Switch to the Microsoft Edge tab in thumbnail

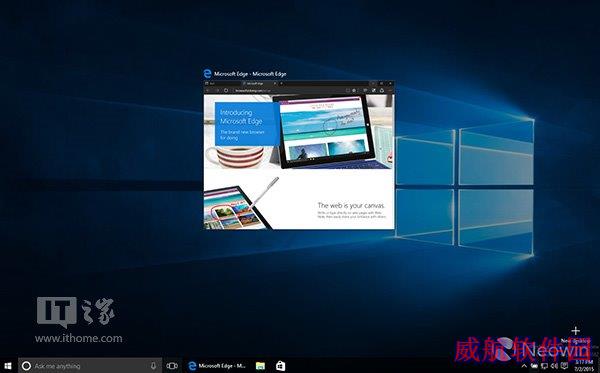coord(255,83)
